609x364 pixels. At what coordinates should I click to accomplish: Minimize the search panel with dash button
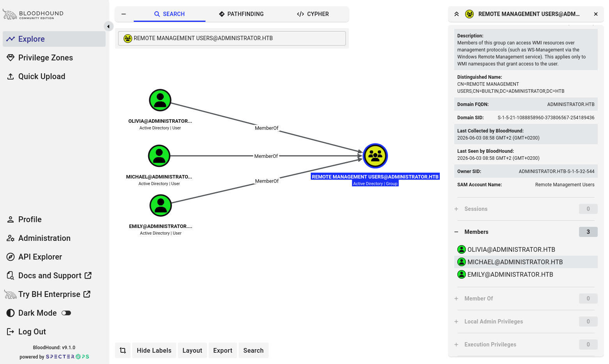coord(124,14)
